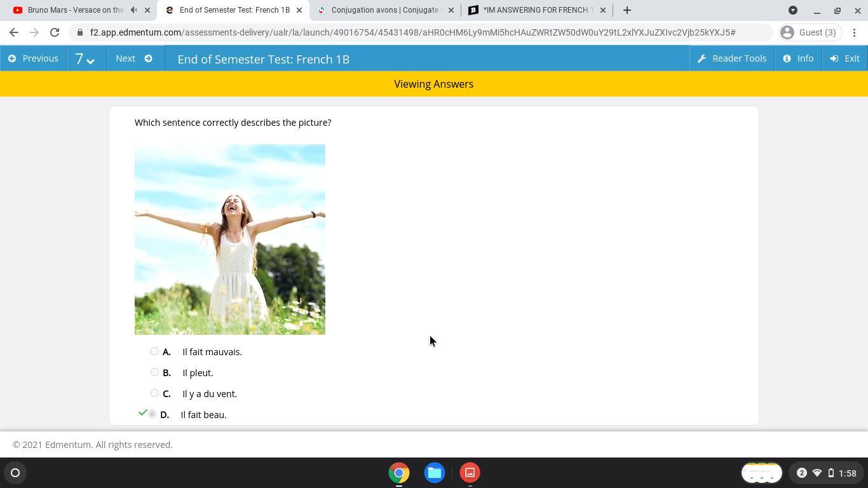Viewport: 868px width, 488px height.
Task: Close the IM ANSWERING FOR FRENCH tab
Action: click(x=603, y=10)
